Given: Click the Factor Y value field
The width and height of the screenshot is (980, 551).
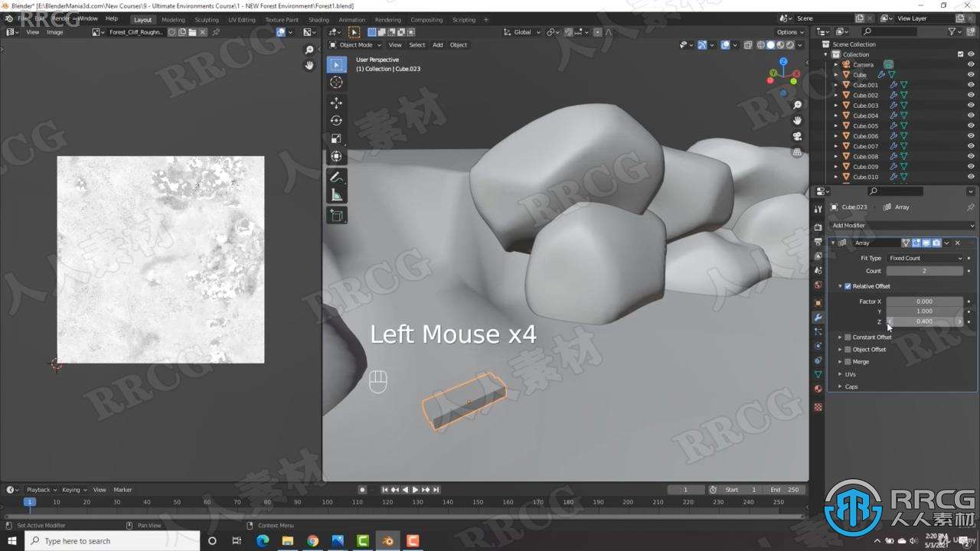Looking at the screenshot, I should coord(925,311).
